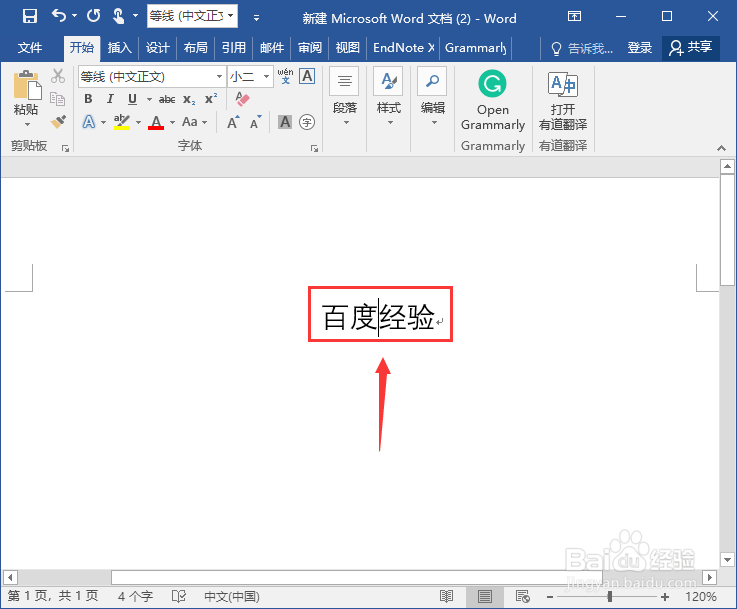Click the touch/mouse mode icon
This screenshot has height=609, width=737.
click(x=118, y=16)
